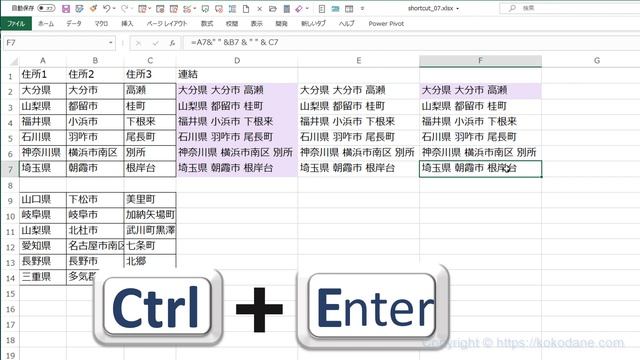Screen dimensions: 640x360
Task: Click the first speech-bubble comment icon
Action: coord(205,9)
